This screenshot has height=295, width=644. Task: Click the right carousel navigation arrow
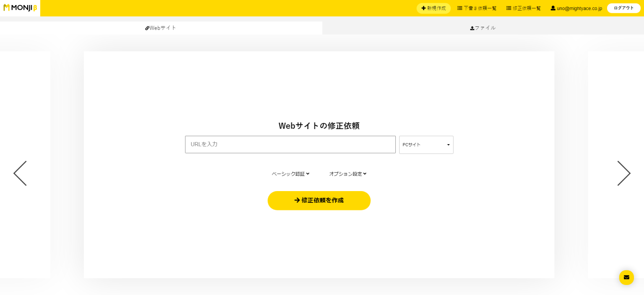click(x=624, y=173)
